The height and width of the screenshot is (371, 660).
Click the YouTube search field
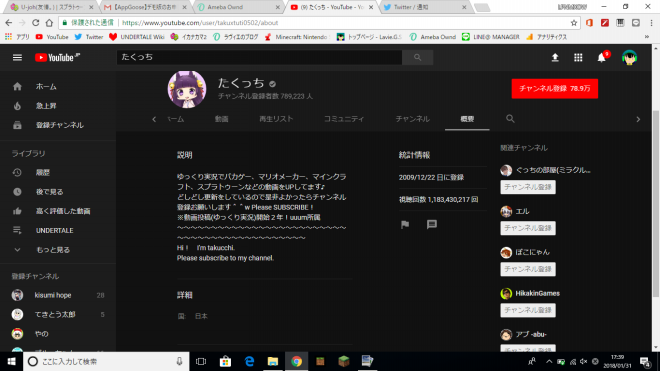(x=259, y=57)
